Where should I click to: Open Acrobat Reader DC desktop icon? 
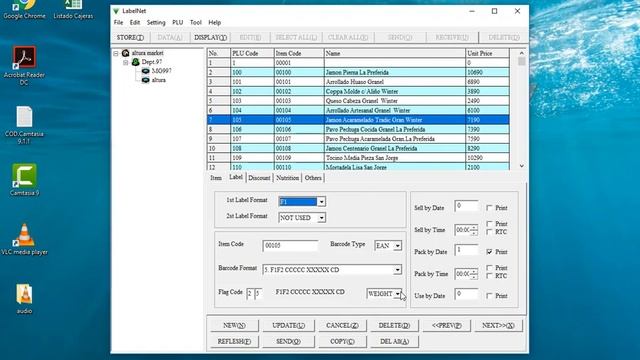tap(24, 65)
